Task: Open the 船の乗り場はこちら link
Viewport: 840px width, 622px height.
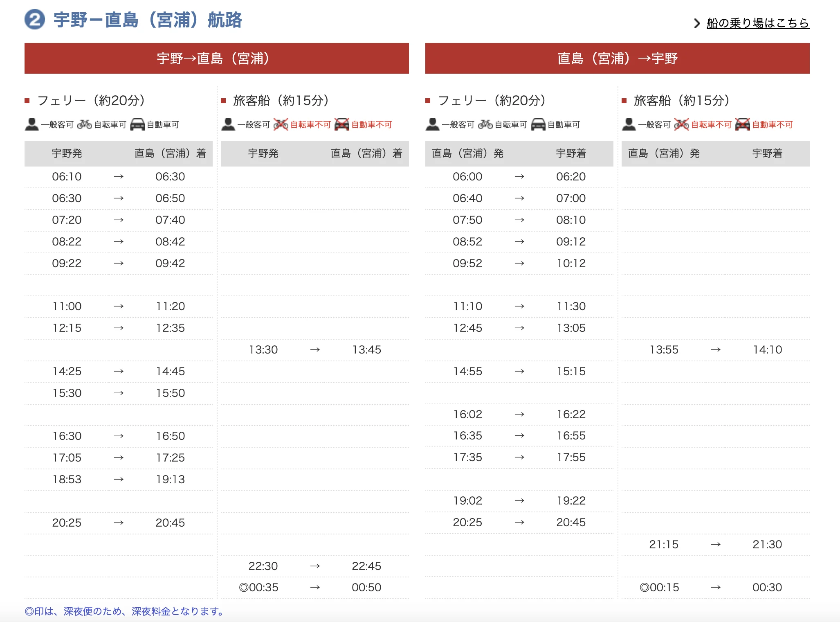Action: pyautogui.click(x=758, y=23)
